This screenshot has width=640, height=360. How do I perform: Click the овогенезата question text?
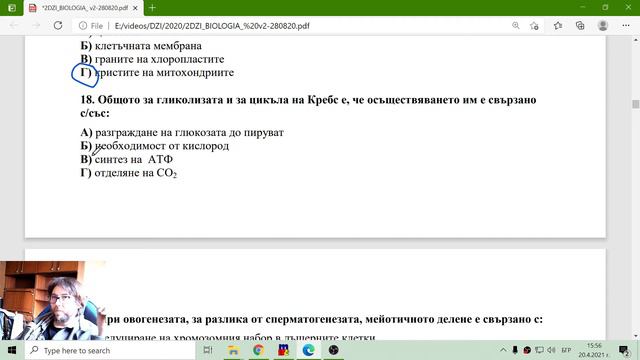(x=324, y=319)
